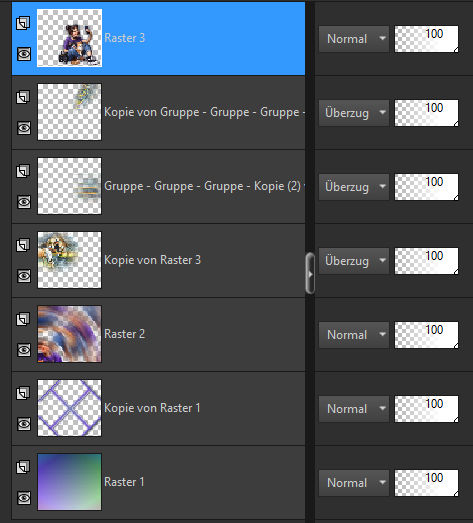This screenshot has width=473, height=523.
Task: Adjust opacity slider of Raster 2 layer
Action: [426, 335]
